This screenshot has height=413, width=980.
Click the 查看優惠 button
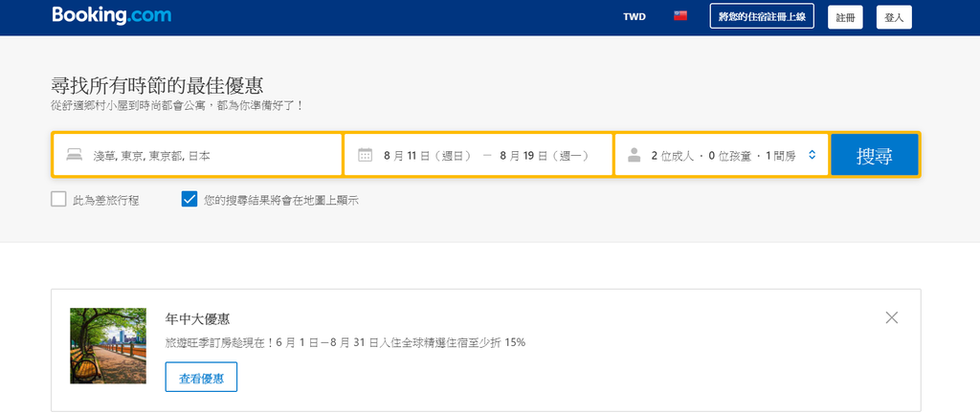pos(201,377)
